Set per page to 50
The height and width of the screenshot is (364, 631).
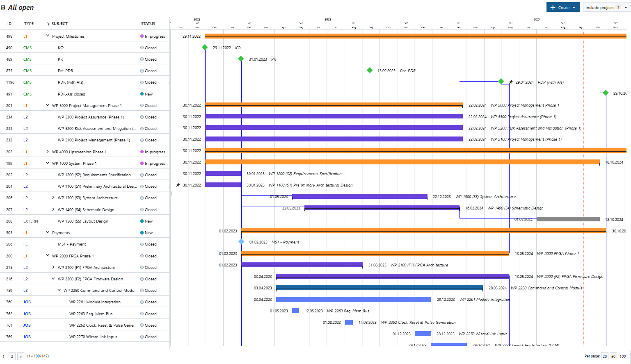pos(613,356)
